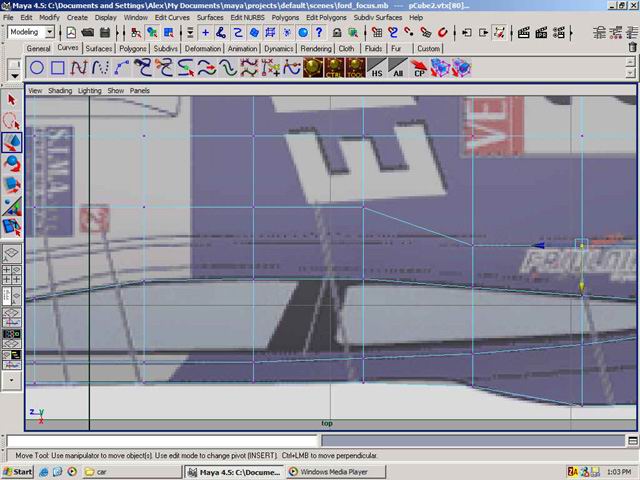
Task: Open the Modeling menu set dropdown
Action: [31, 32]
